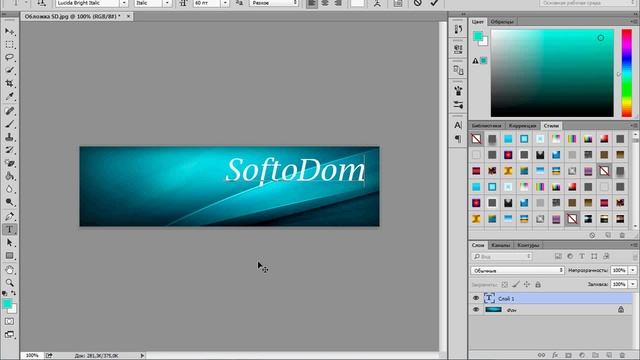
Task: Commit current text edits
Action: pyautogui.click(x=434, y=3)
